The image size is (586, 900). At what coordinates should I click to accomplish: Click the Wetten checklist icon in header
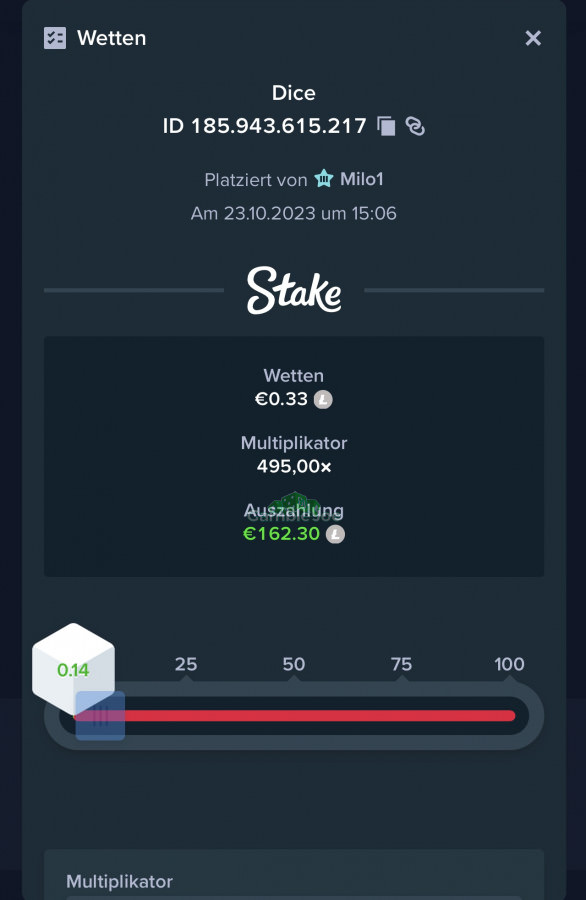pos(55,38)
